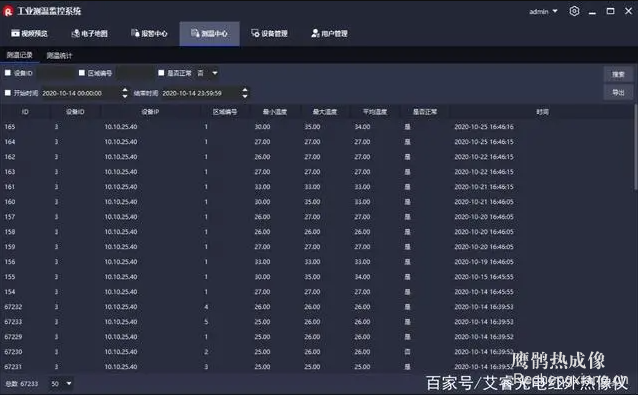
Task: Open the settings gear icon
Action: coord(574,11)
